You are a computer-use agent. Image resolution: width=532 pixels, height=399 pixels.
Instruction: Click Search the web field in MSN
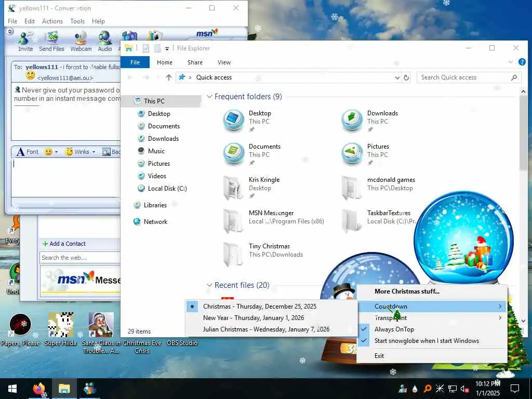pyautogui.click(x=80, y=258)
